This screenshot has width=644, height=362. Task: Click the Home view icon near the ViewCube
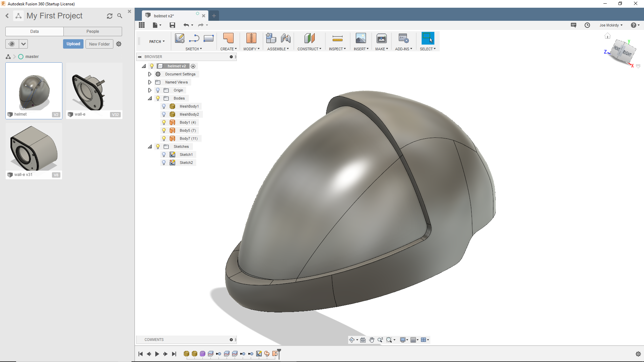(607, 36)
